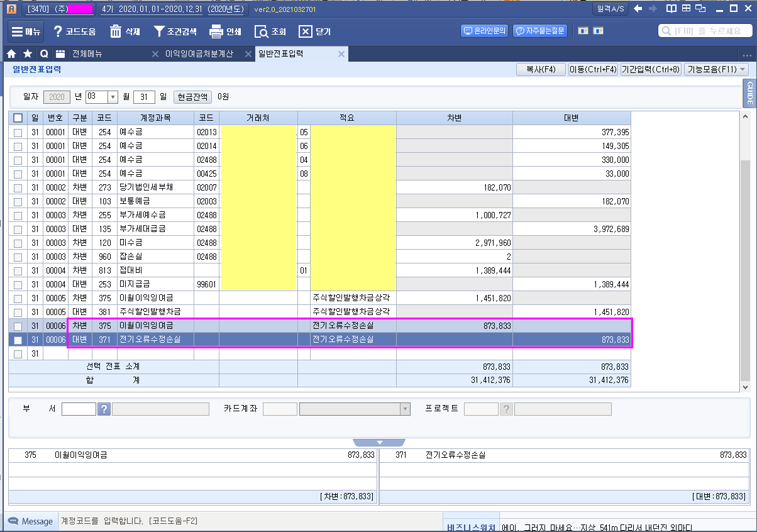Open 조건검색 filter funnel icon
Image resolution: width=757 pixels, height=532 pixels.
[160, 31]
